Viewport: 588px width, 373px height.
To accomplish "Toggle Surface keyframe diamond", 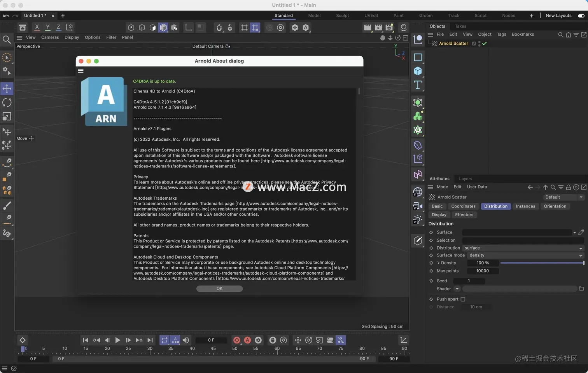I will [431, 232].
